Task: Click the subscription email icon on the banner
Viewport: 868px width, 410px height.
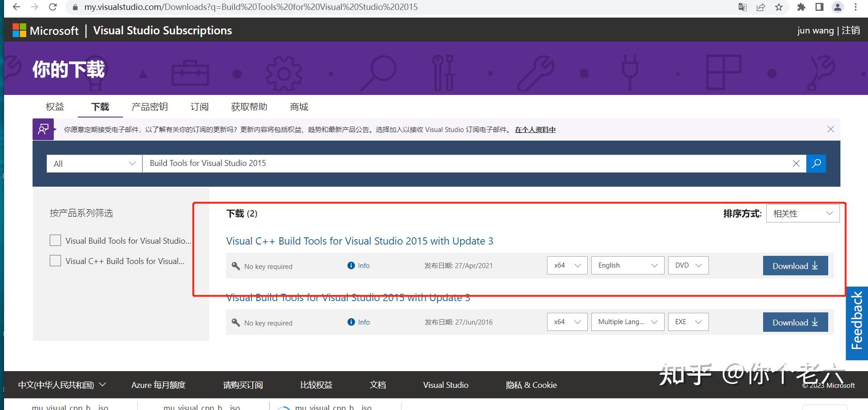Action: tap(43, 129)
